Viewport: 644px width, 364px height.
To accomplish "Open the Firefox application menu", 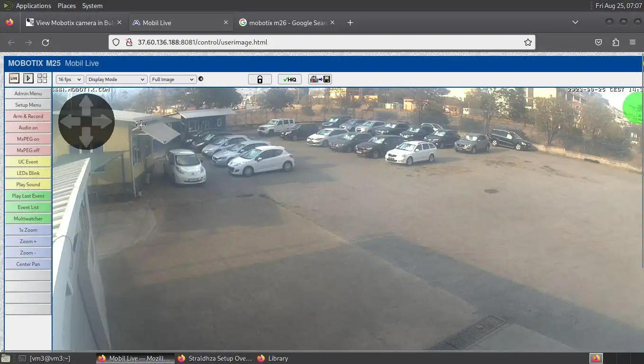I will coord(633,42).
